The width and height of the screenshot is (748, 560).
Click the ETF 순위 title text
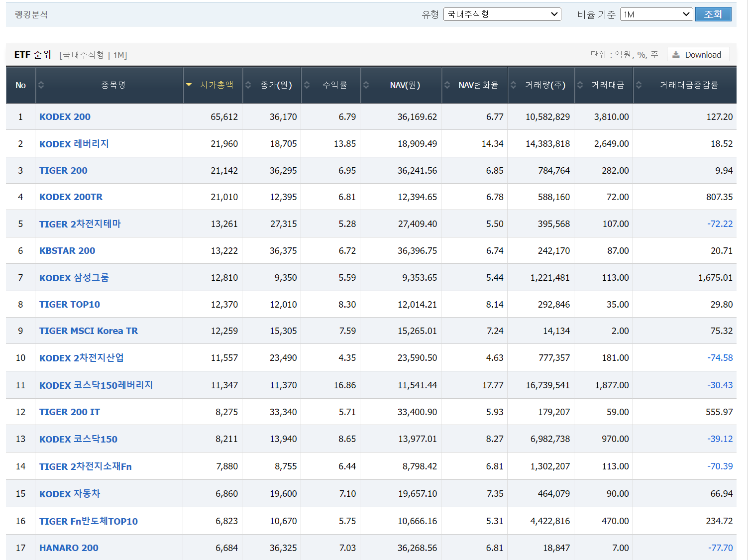(33, 55)
